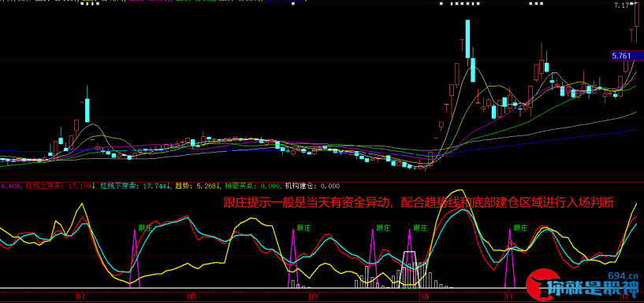Click the red bull logo watermark

(x=542, y=286)
